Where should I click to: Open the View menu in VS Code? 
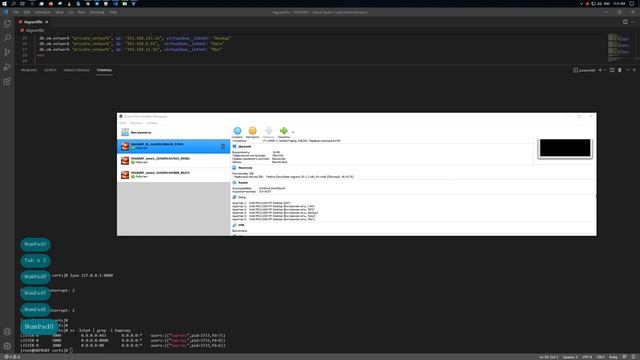click(x=59, y=12)
